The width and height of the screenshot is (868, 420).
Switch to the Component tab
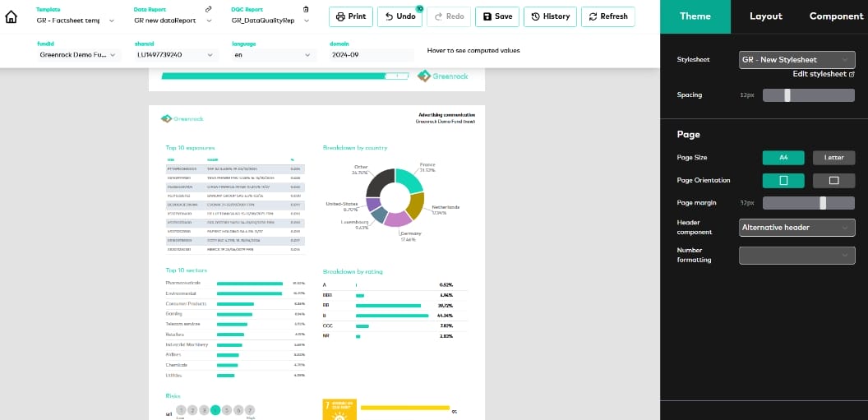(836, 16)
